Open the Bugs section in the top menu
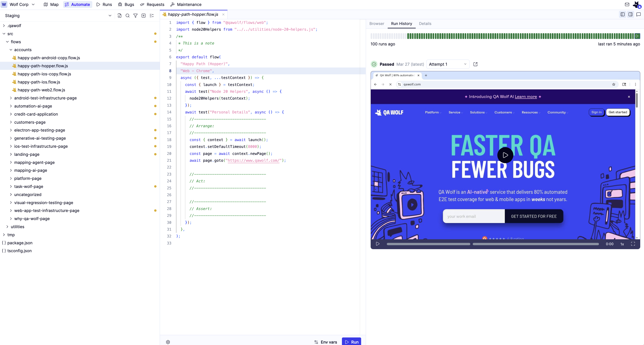The height and width of the screenshot is (345, 644). [x=126, y=4]
